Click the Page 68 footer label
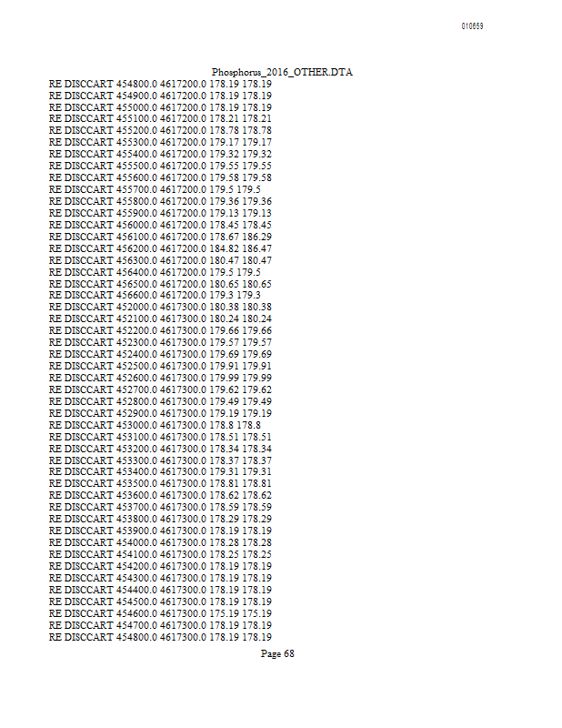This screenshot has height=728, width=562. coord(277,653)
